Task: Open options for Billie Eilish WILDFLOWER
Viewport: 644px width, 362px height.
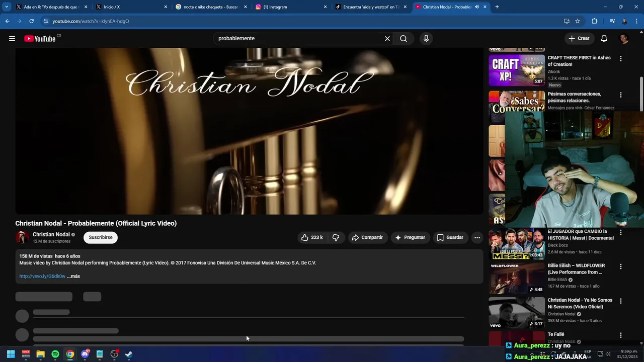Action: [x=620, y=266]
